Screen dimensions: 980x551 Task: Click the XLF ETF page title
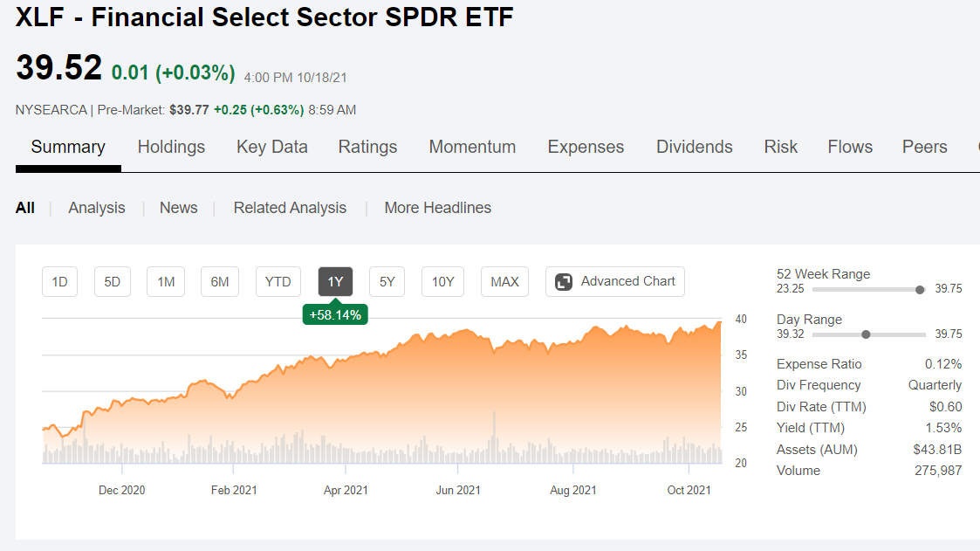pos(264,17)
